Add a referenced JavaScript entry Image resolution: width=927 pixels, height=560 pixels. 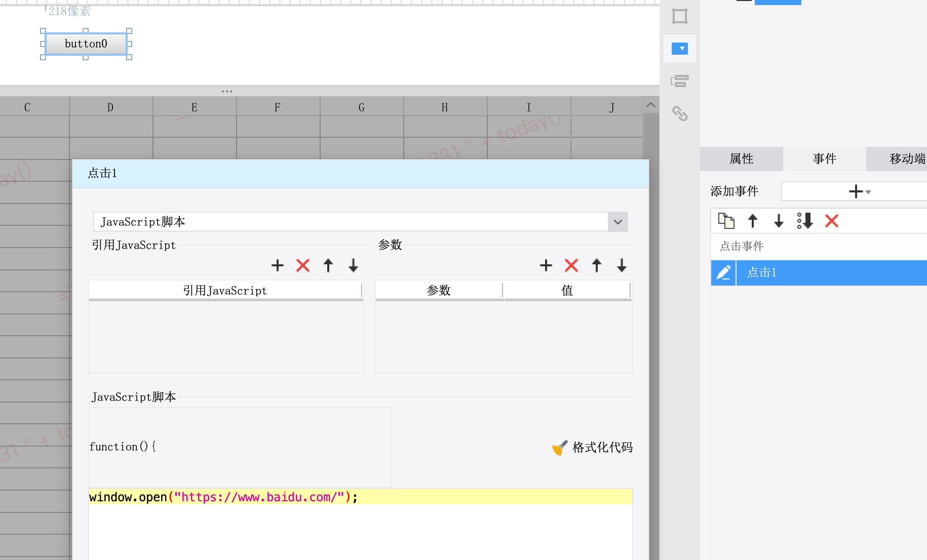277,265
